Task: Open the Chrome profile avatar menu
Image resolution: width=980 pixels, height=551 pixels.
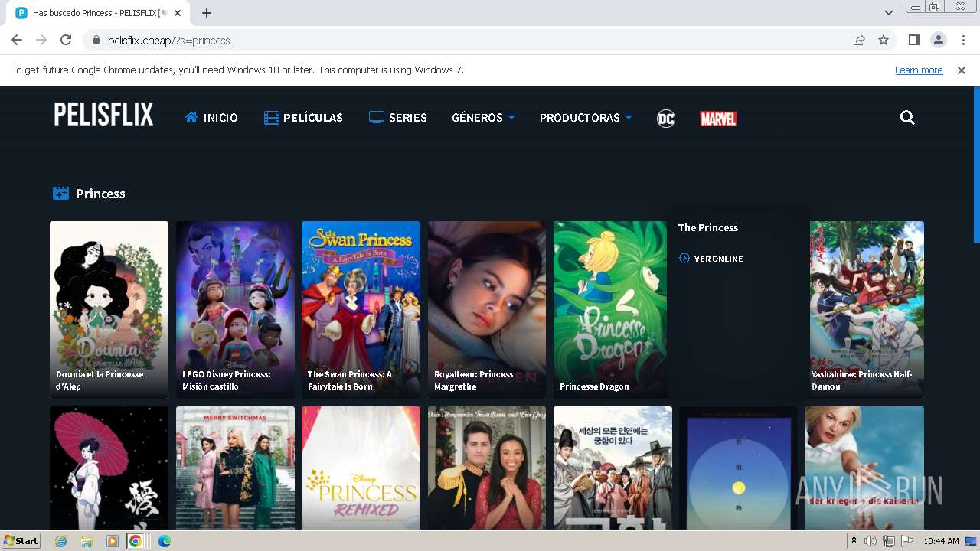Action: [x=938, y=41]
